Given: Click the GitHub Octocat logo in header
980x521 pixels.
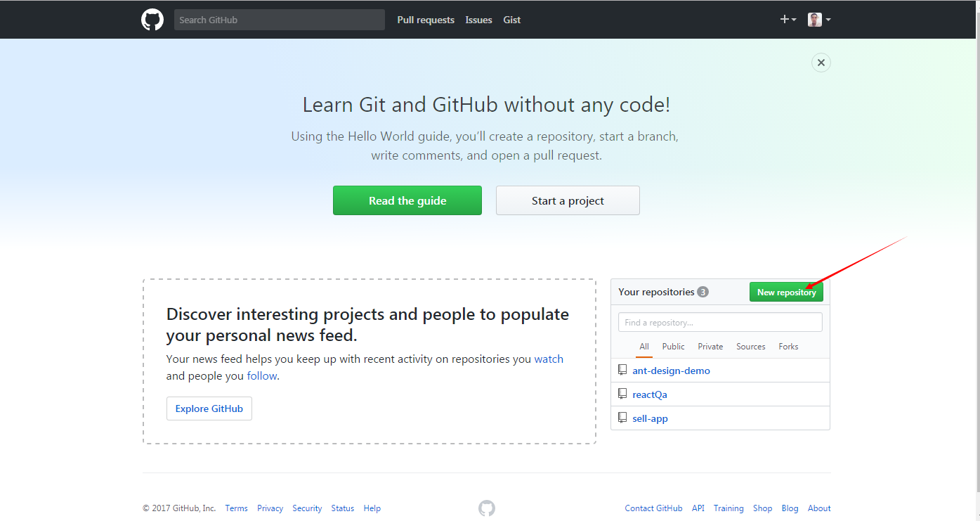Looking at the screenshot, I should 152,20.
